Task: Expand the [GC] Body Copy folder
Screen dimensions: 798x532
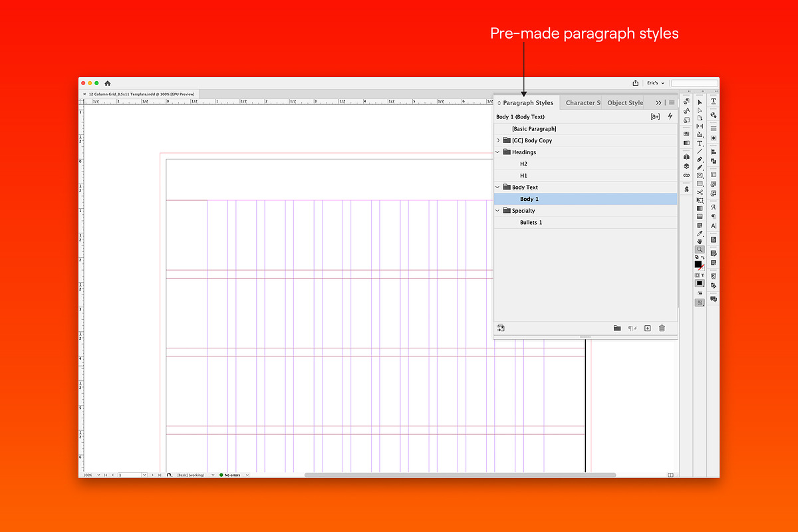Action: (498, 140)
